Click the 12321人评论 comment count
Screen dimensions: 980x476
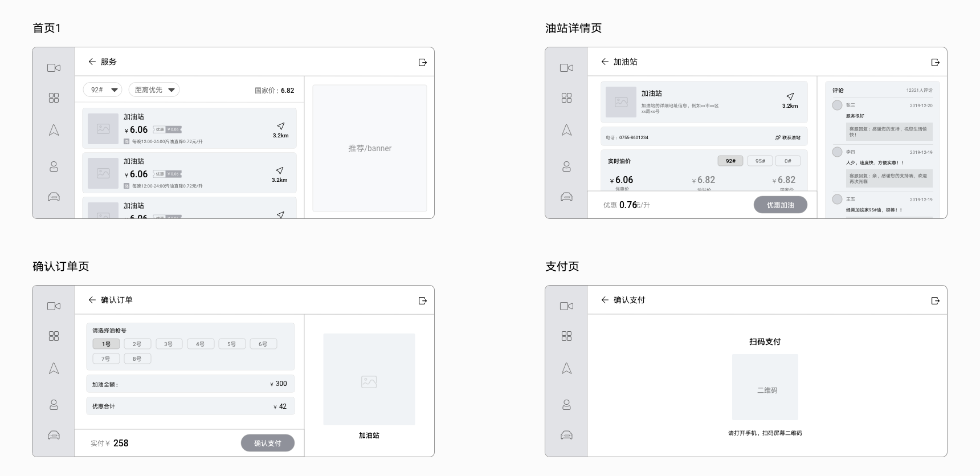920,90
